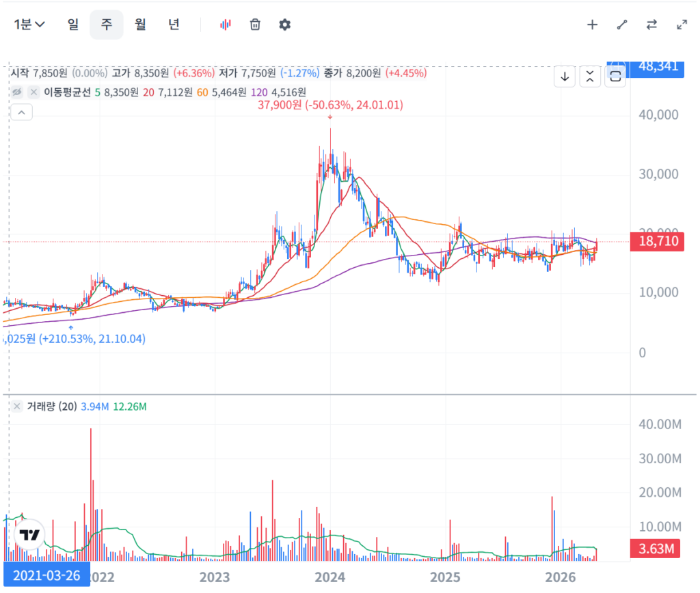The width and height of the screenshot is (700, 593).
Task: Switch to the 년 yearly chart tab
Action: click(x=174, y=24)
